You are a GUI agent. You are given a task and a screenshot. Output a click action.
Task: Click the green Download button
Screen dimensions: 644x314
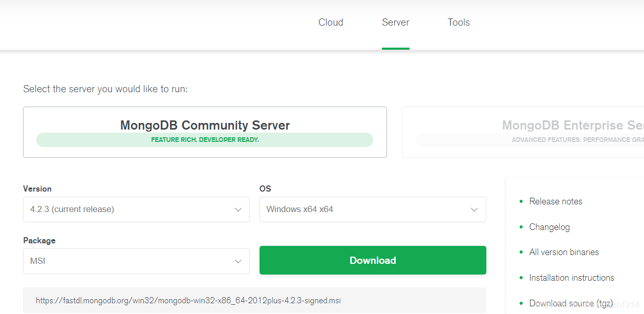click(373, 260)
